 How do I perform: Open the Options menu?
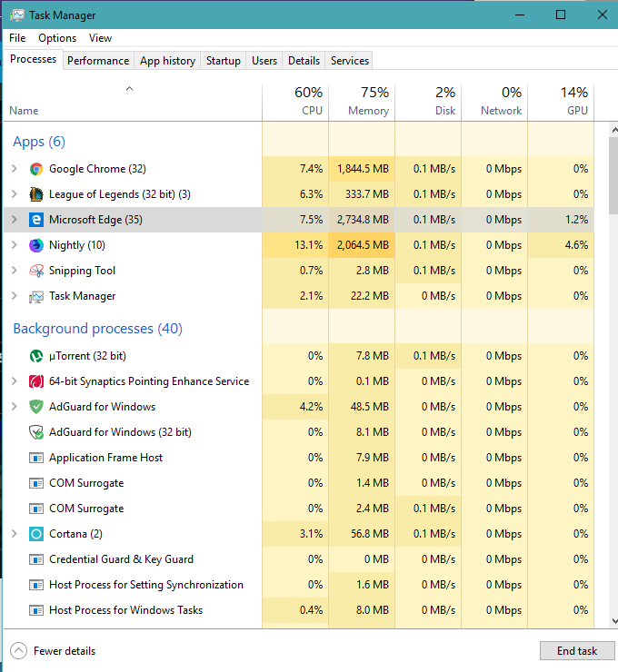[57, 38]
